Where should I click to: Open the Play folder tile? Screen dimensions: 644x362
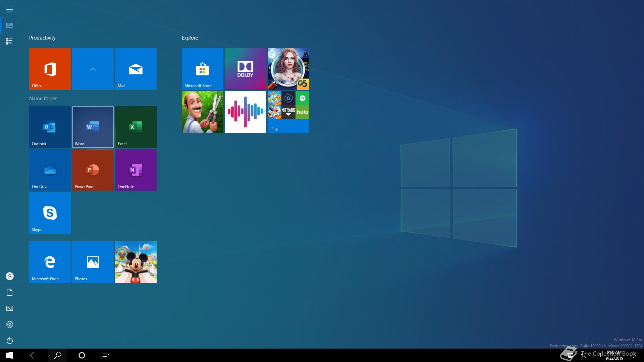288,112
